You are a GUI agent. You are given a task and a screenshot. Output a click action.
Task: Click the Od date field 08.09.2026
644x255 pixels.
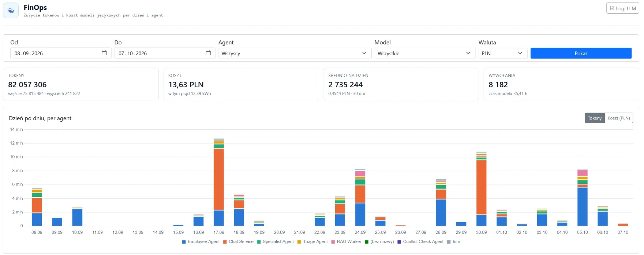(x=61, y=53)
